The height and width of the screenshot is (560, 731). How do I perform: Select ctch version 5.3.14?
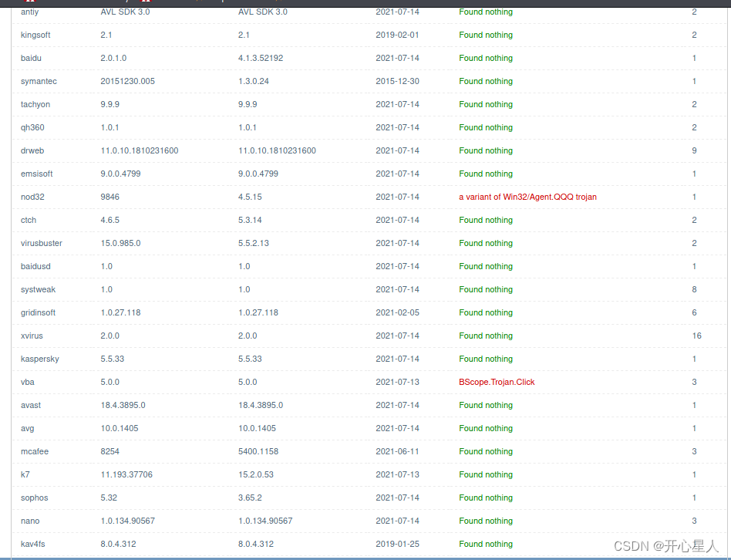pos(250,220)
